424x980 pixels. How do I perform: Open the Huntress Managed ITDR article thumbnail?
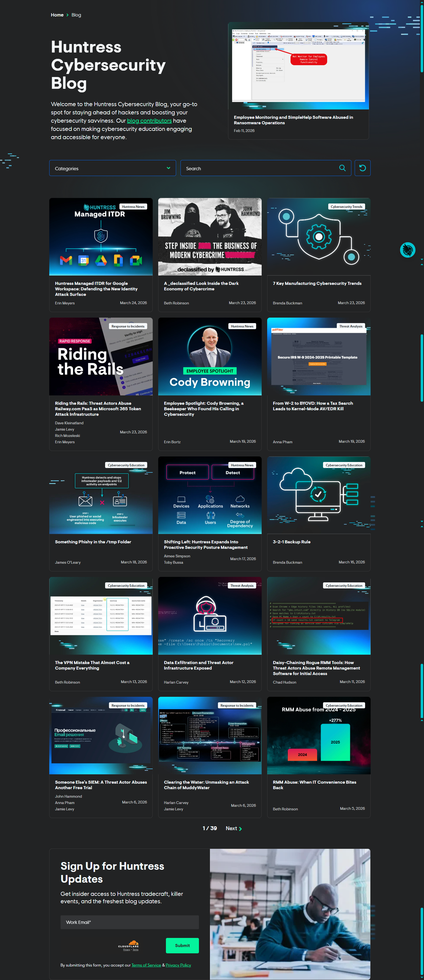tap(101, 237)
